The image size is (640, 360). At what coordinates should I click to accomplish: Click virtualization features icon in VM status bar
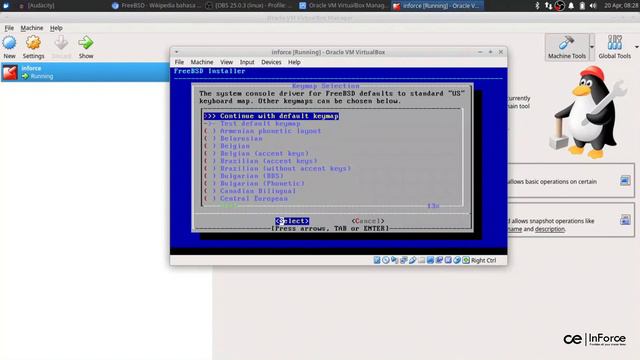[x=448, y=260]
